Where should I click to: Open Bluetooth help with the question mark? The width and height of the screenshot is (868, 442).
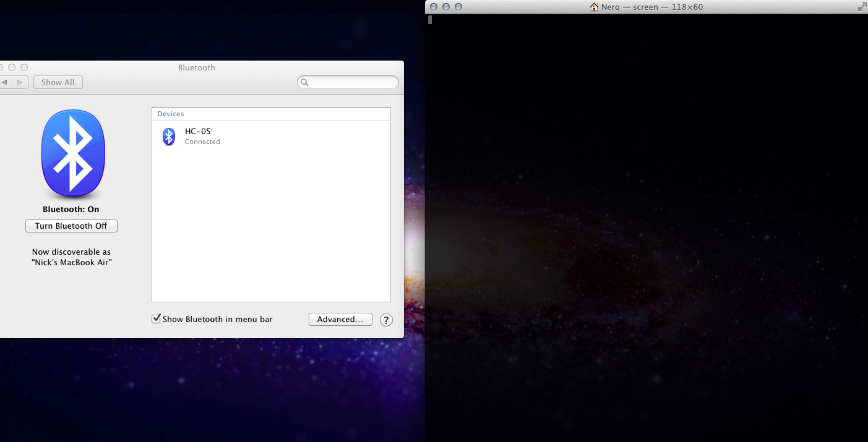pyautogui.click(x=386, y=320)
